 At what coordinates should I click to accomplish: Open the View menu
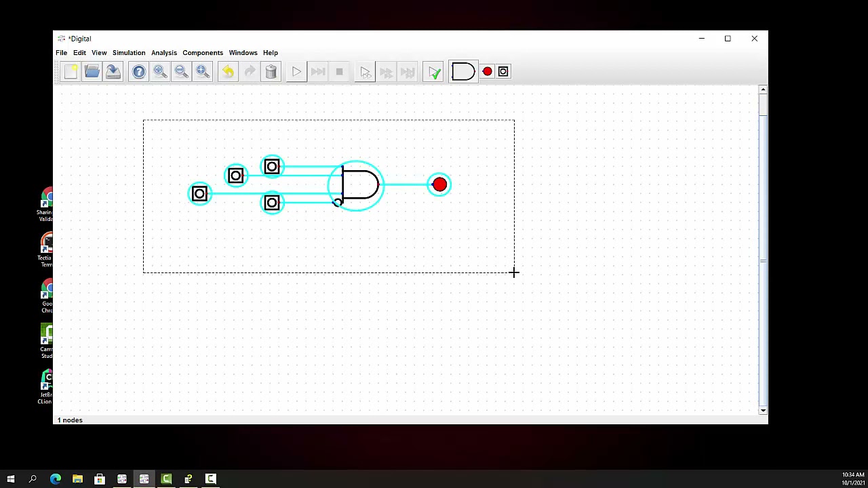(99, 53)
